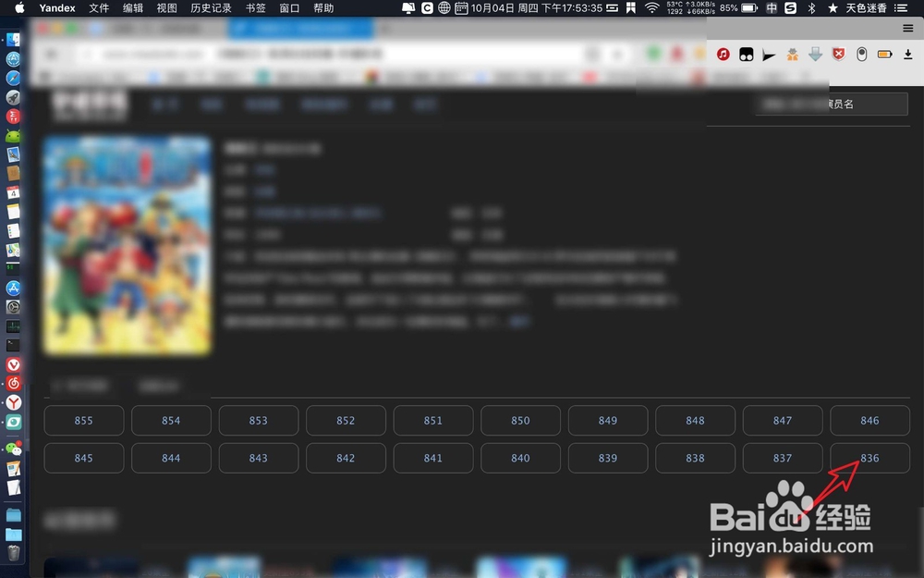The width and height of the screenshot is (924, 578).
Task: Open the Apple menu
Action: coord(19,7)
